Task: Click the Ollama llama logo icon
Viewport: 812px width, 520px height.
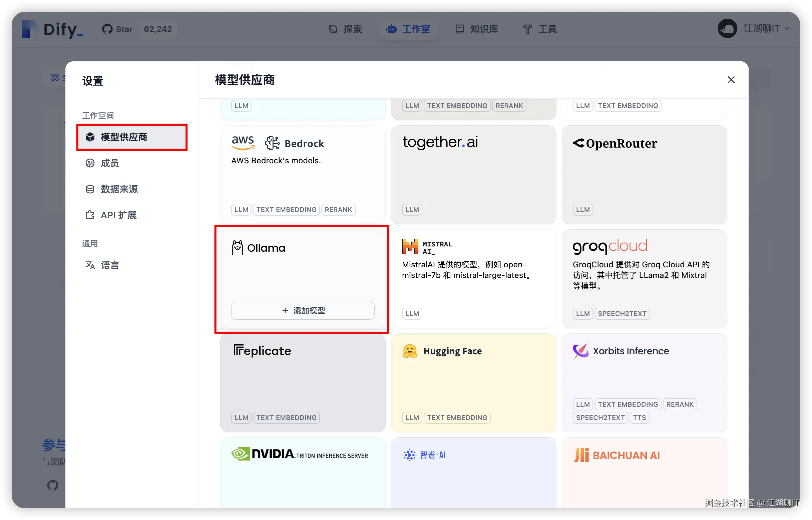Action: (237, 248)
